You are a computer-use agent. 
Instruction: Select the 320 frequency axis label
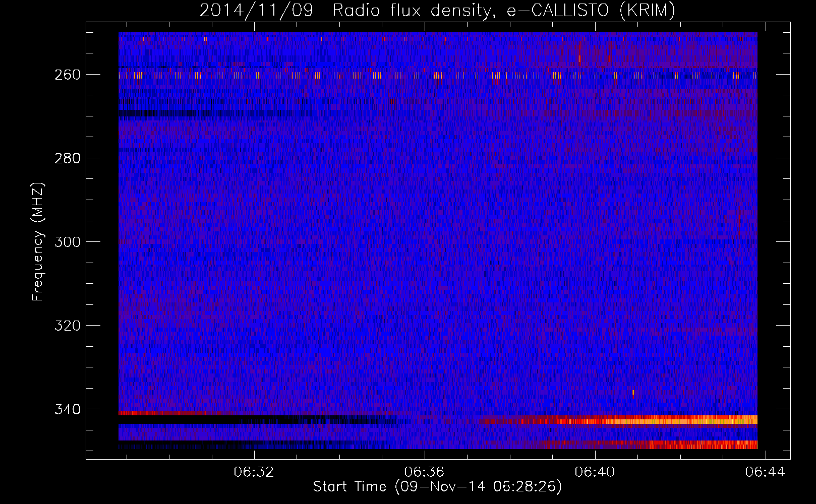point(67,326)
